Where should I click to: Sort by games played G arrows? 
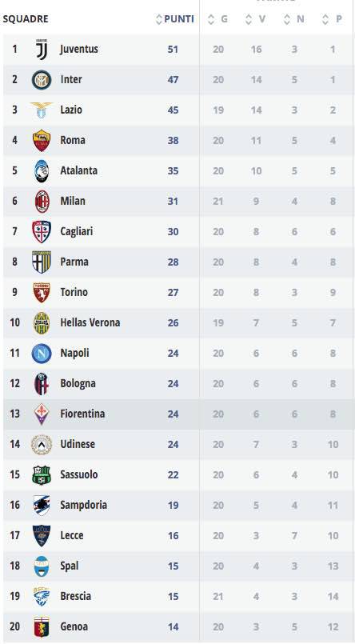(211, 19)
